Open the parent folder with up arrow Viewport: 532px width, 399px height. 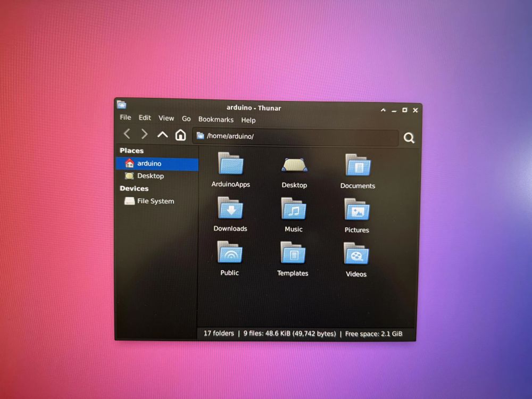(162, 135)
